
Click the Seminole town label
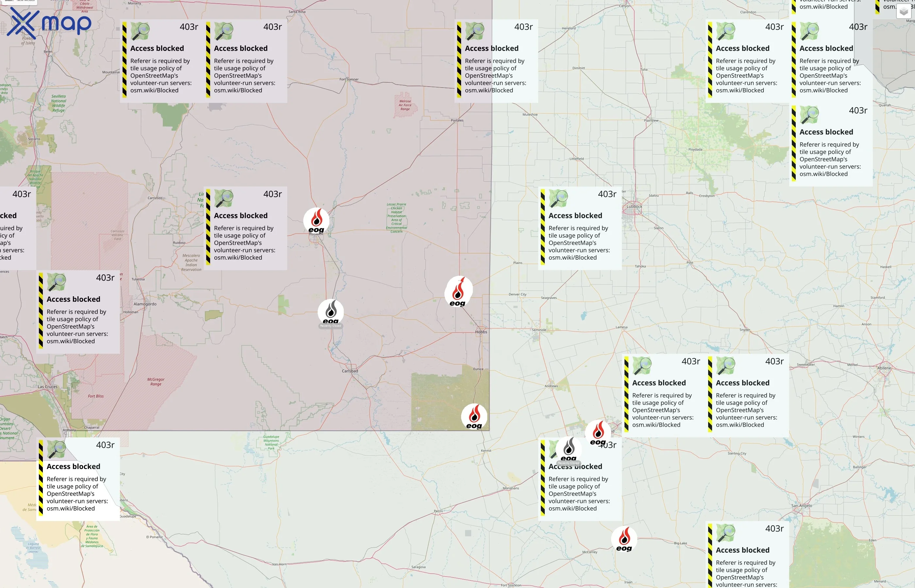point(539,330)
